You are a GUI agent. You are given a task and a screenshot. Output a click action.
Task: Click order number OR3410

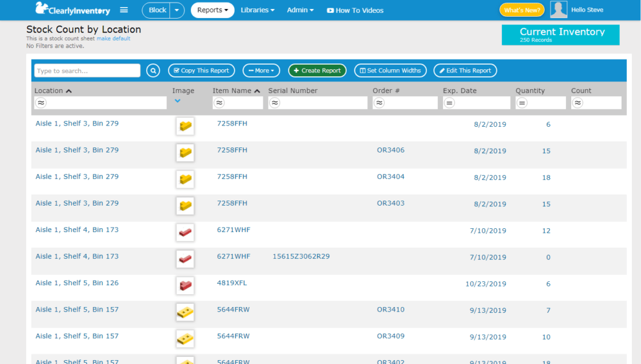tap(391, 310)
